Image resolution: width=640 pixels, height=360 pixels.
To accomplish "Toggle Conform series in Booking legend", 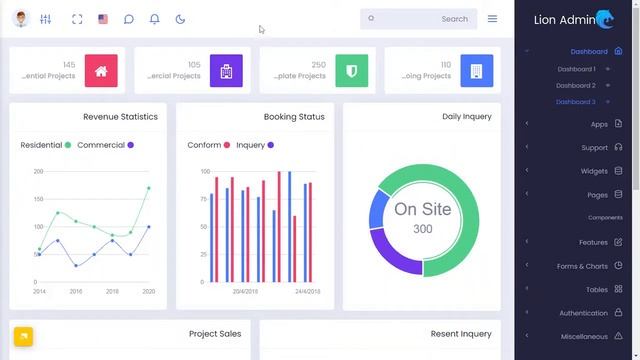I will point(209,145).
